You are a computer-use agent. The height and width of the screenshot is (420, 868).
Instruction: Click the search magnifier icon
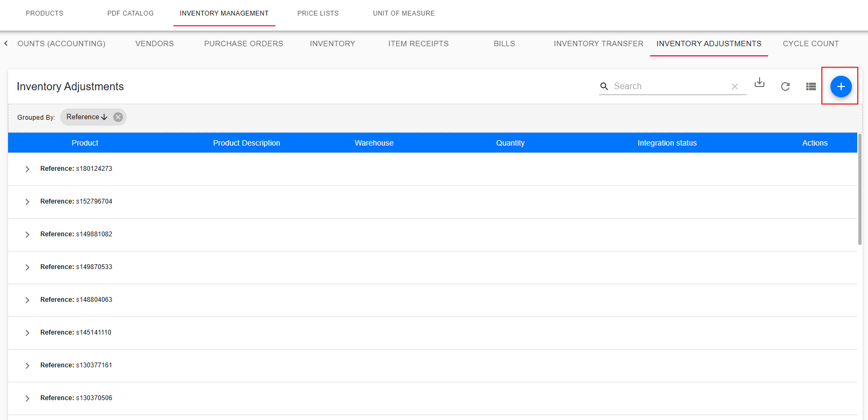[x=604, y=86]
